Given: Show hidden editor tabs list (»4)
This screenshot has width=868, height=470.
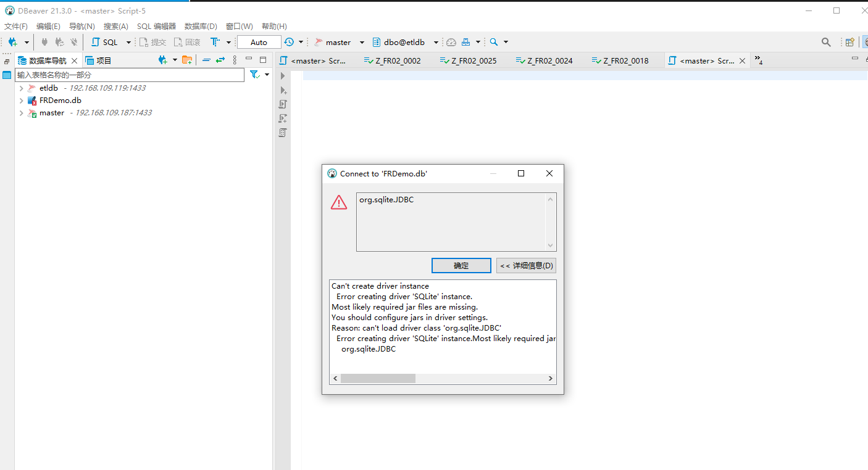Looking at the screenshot, I should pos(759,60).
